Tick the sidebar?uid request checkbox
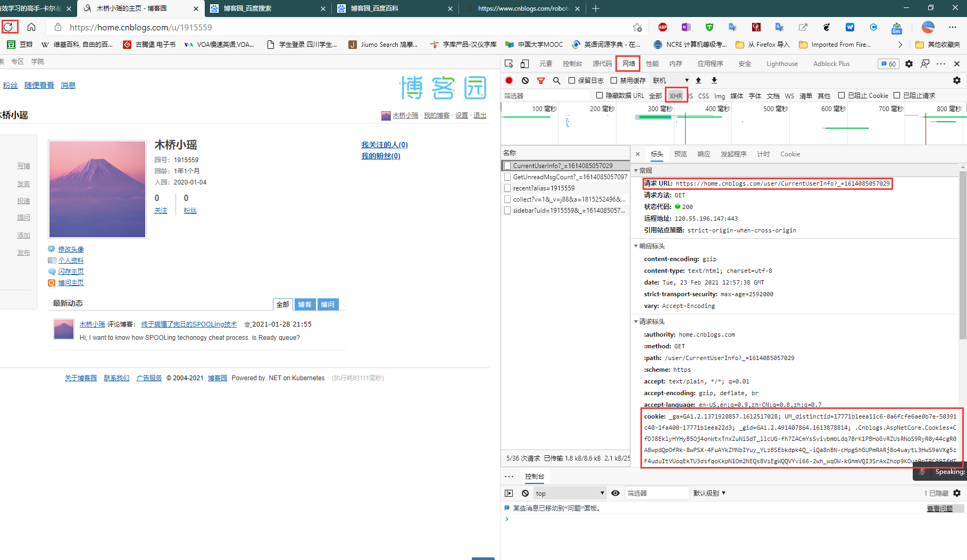Viewport: 967px width, 560px height. (507, 211)
